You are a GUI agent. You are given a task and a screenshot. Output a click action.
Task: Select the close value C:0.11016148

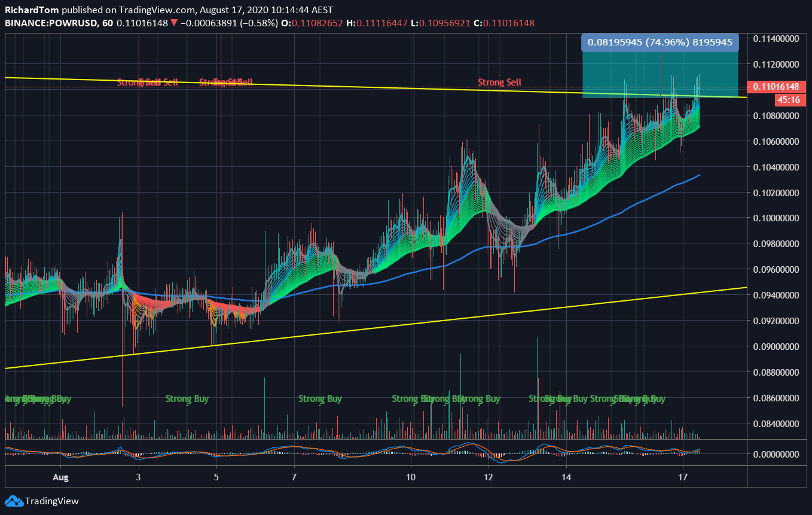point(503,23)
